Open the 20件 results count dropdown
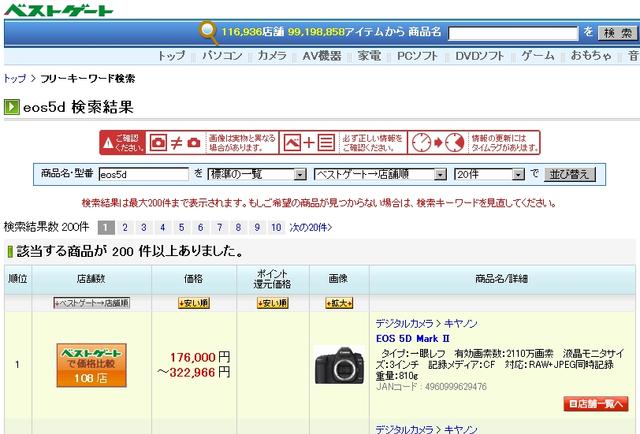Image resolution: width=640 pixels, height=434 pixels. 488,174
